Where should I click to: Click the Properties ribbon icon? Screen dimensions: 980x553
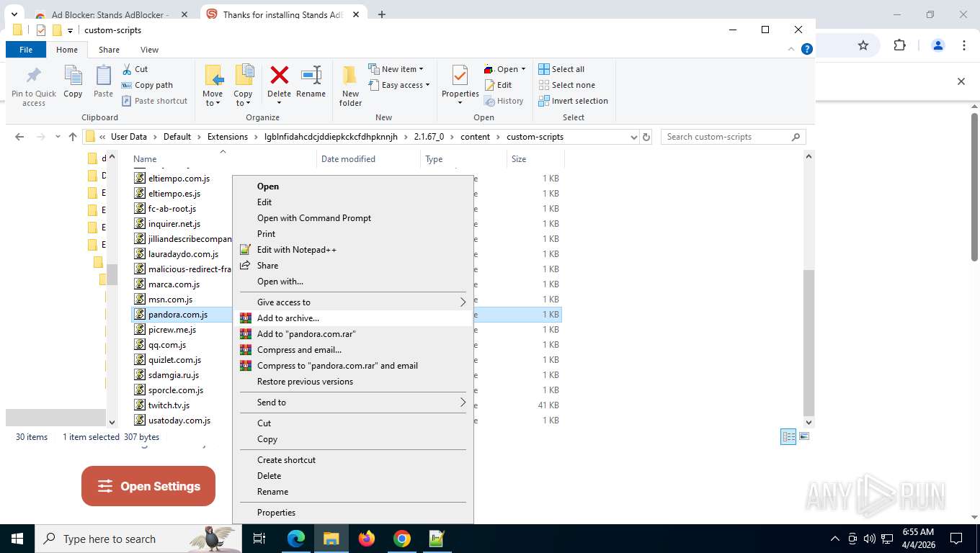(x=460, y=86)
